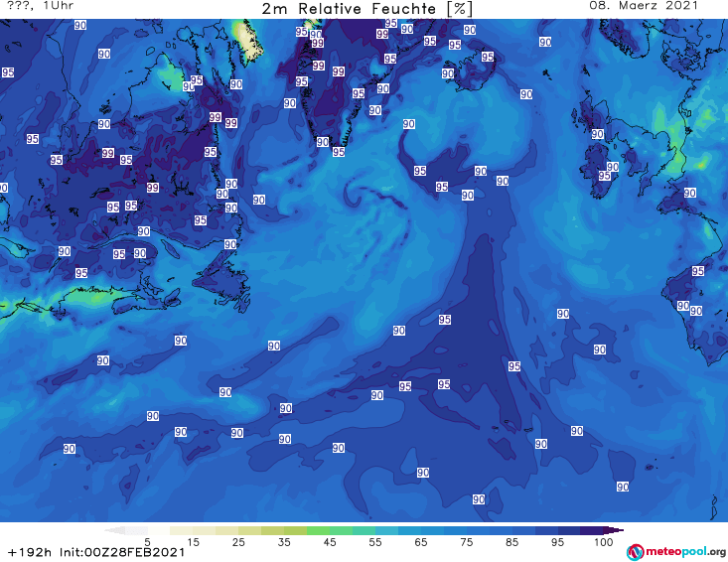Image resolution: width=728 pixels, height=562 pixels.
Task: Click the legend value 85
Action: [x=511, y=541]
